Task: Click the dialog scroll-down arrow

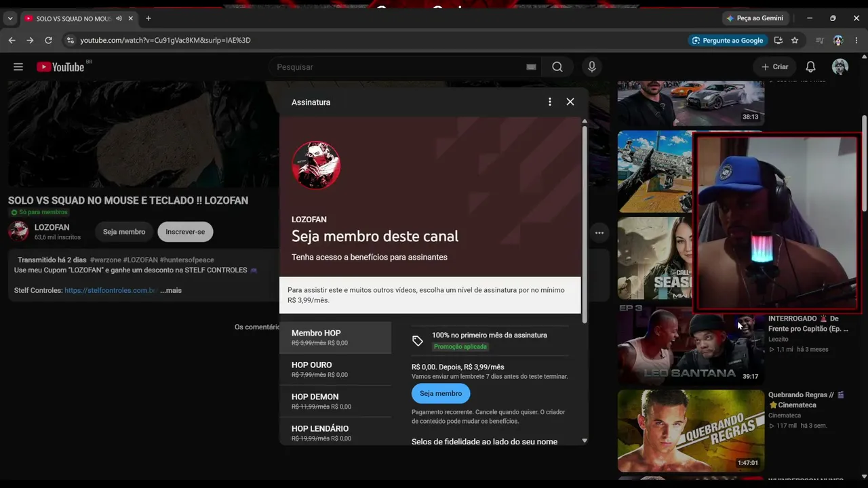Action: coord(585,441)
